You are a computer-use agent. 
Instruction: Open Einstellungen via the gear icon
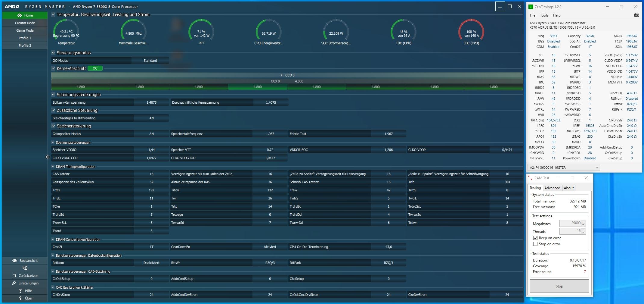14,283
